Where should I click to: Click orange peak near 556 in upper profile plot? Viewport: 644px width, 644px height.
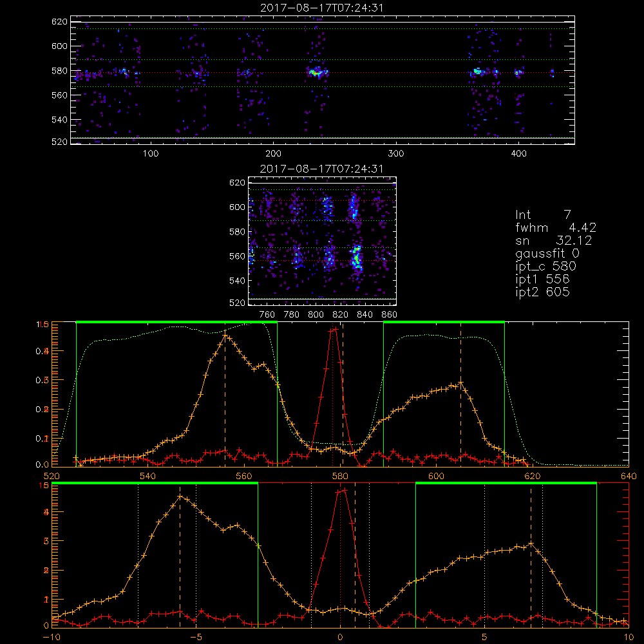(225, 336)
